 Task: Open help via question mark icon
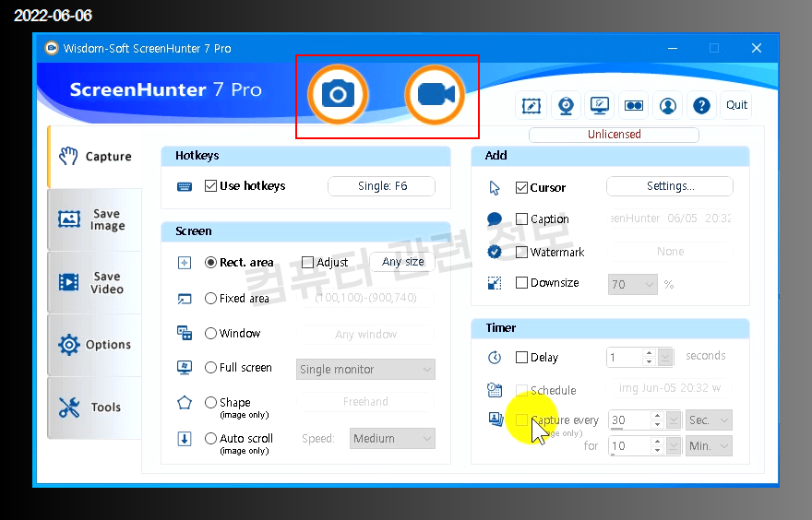[x=701, y=105]
